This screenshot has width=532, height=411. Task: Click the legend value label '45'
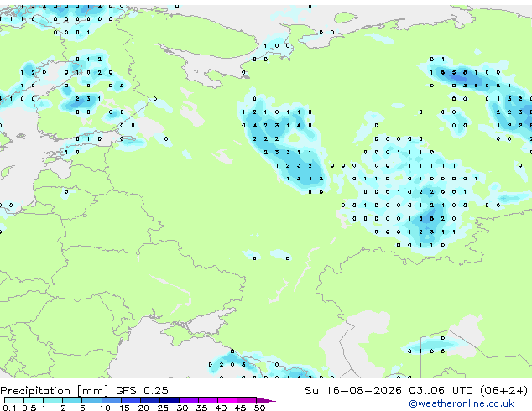pos(240,408)
